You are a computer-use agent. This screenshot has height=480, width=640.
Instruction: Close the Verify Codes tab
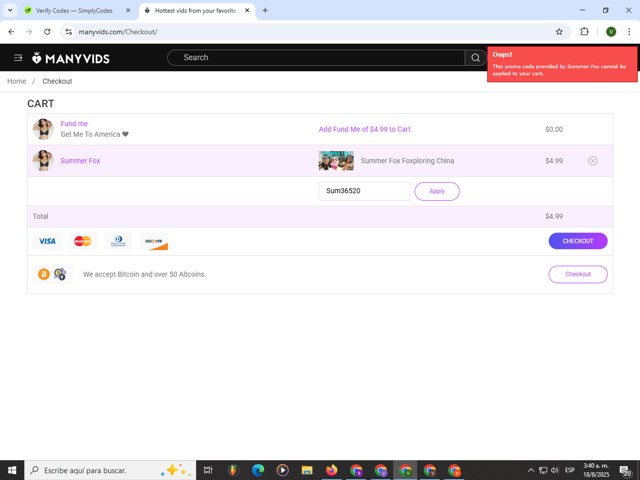pyautogui.click(x=128, y=11)
